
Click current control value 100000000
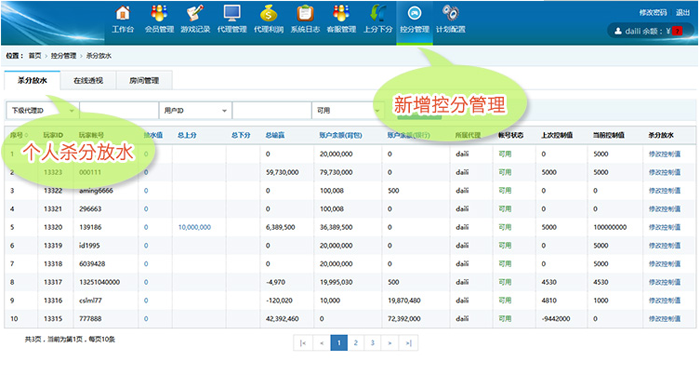pyautogui.click(x=610, y=227)
